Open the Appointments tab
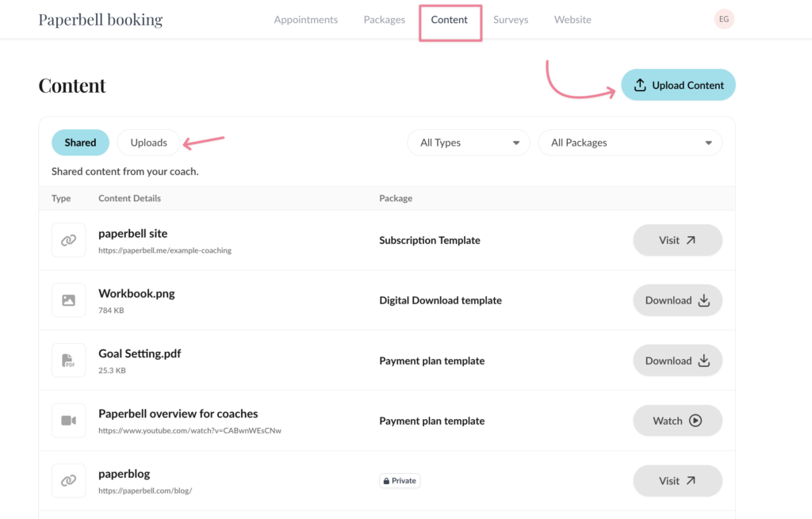This screenshot has height=519, width=812. pos(305,20)
